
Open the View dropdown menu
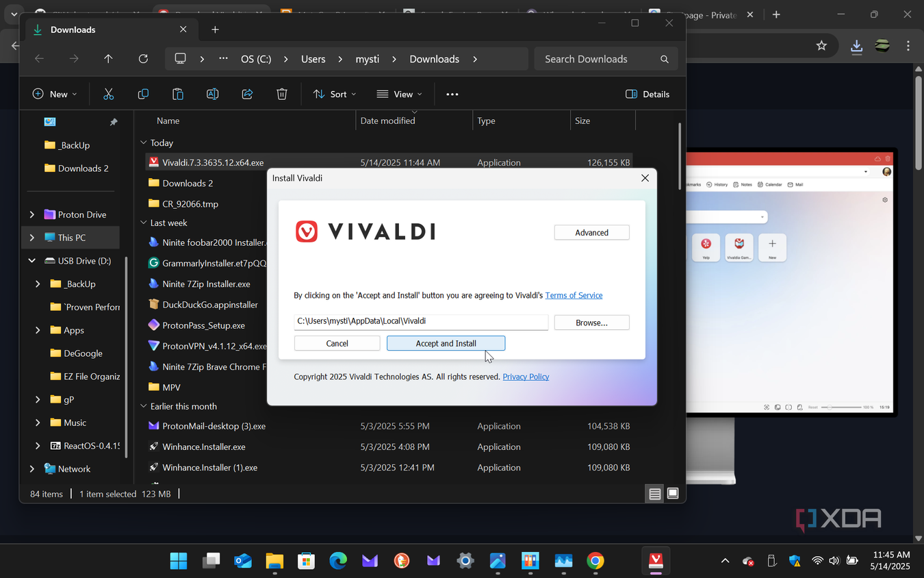400,94
